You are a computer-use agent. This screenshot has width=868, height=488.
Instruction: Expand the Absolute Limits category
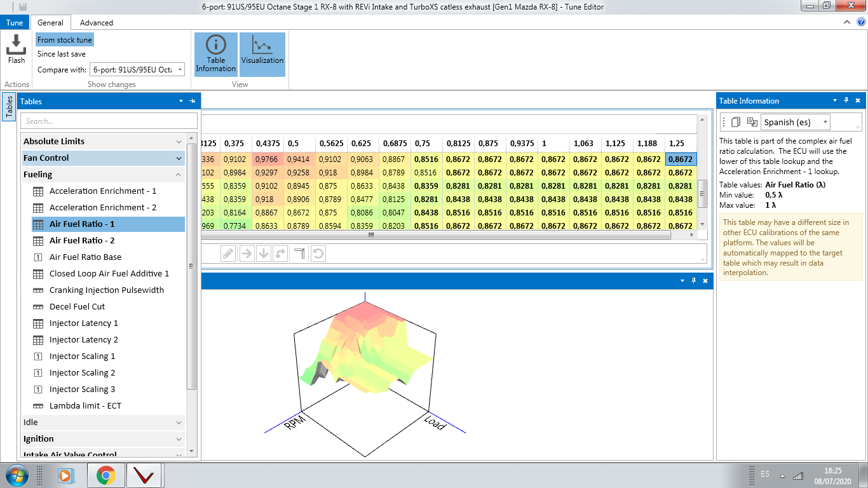click(103, 141)
